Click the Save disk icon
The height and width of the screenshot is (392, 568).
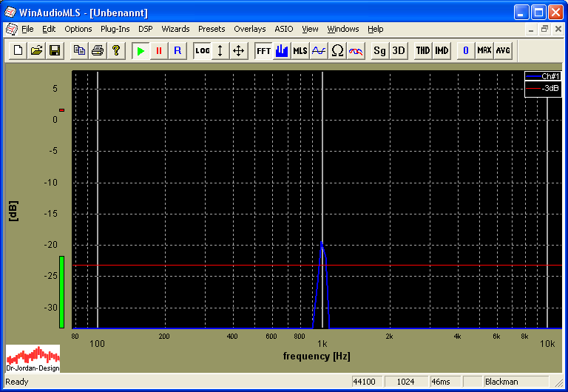pos(54,50)
